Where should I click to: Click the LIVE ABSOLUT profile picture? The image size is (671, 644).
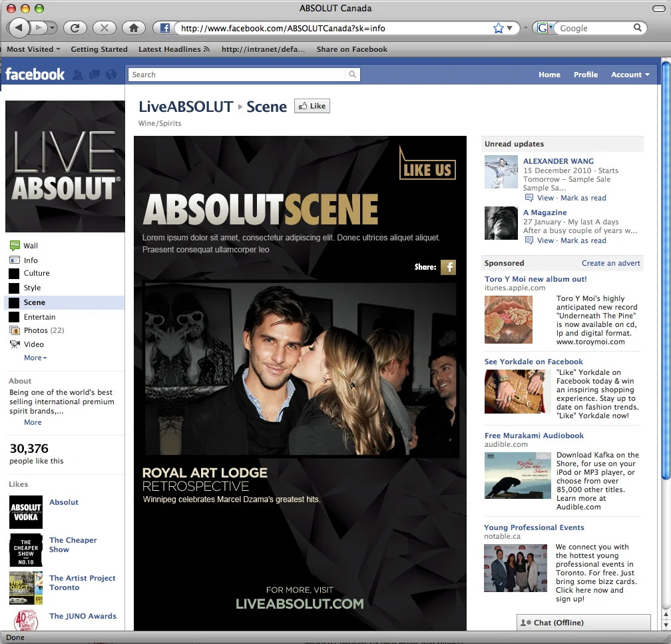pos(65,166)
